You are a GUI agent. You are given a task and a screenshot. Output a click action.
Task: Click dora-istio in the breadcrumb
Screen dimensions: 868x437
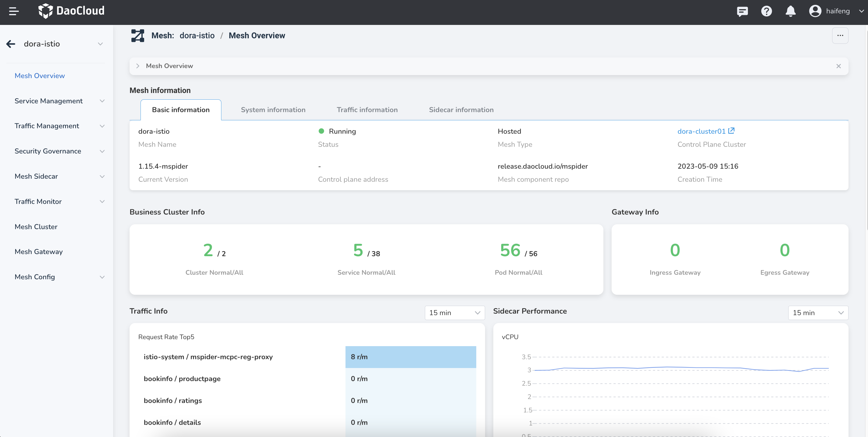[x=197, y=35]
